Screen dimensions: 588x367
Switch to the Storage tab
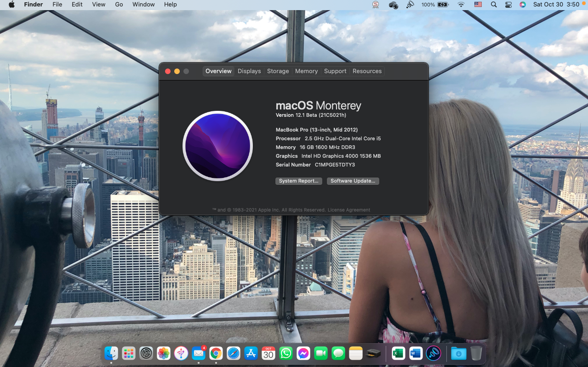[x=278, y=71]
